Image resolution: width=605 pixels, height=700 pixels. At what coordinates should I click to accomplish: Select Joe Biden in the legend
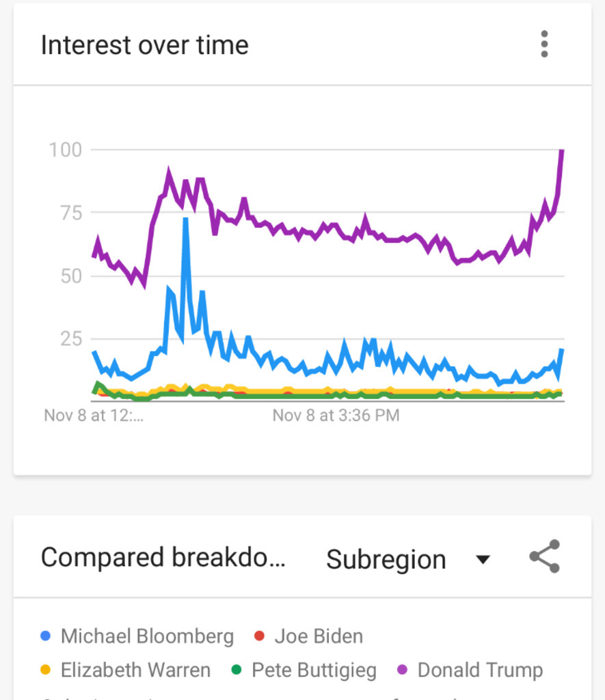point(319,636)
